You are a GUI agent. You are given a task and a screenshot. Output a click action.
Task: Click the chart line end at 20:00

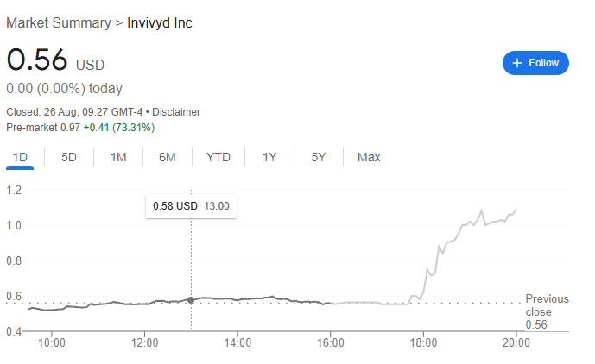tap(516, 209)
